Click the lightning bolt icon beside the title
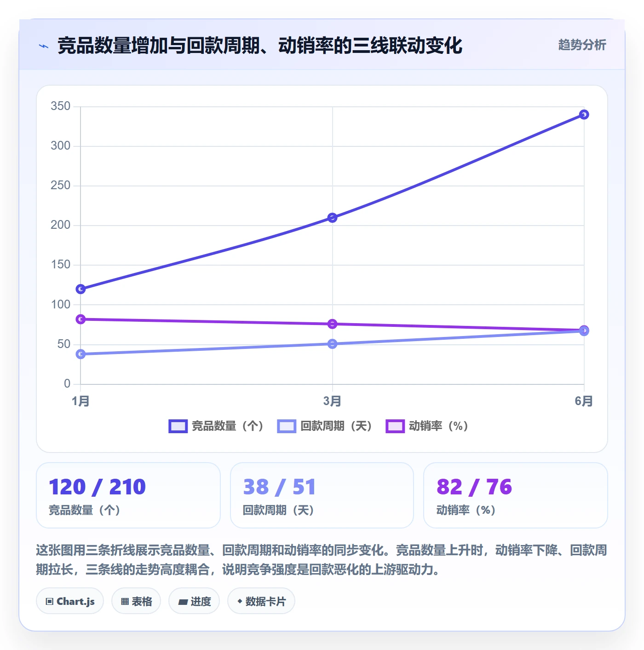The width and height of the screenshot is (644, 650). pos(44,46)
